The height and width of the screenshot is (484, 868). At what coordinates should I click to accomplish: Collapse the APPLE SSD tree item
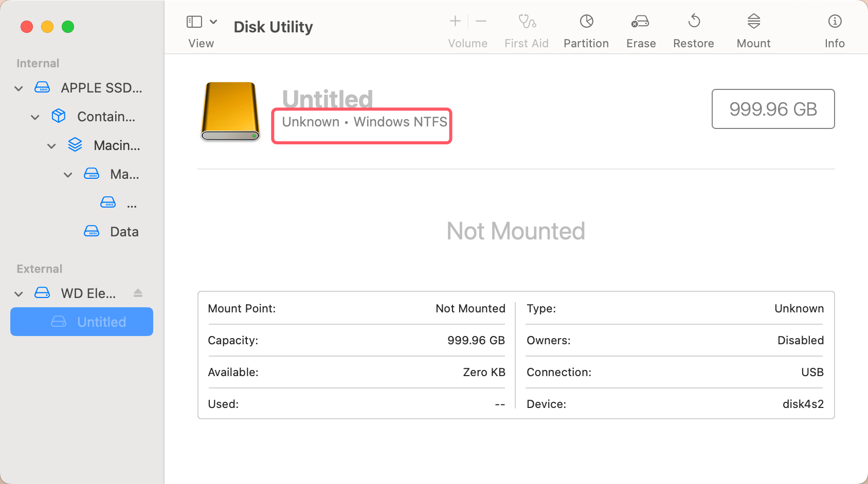(x=19, y=88)
